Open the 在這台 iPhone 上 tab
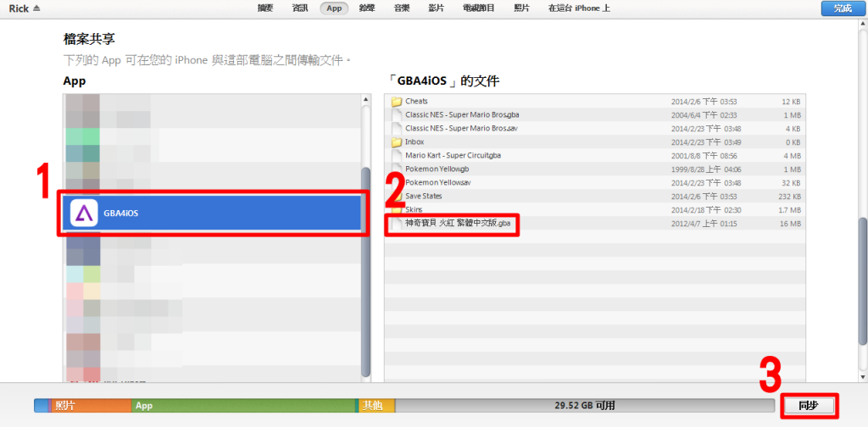Viewport: 868px width, 427px height. click(579, 8)
